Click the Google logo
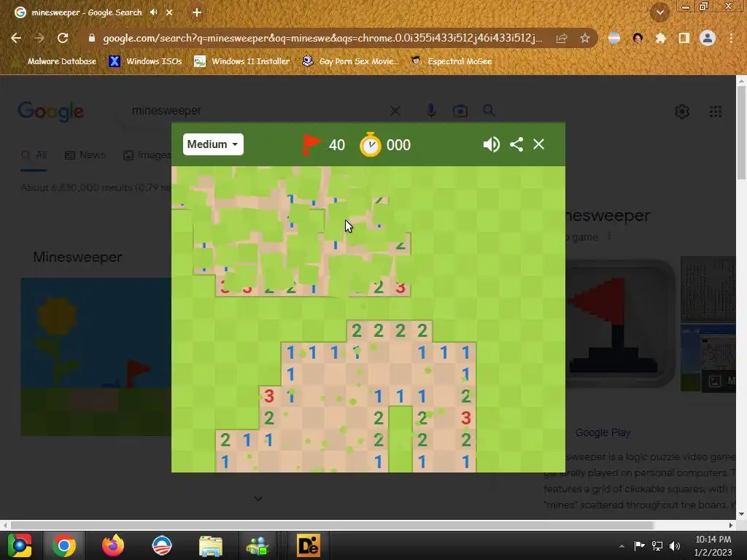747x560 pixels. click(x=50, y=112)
